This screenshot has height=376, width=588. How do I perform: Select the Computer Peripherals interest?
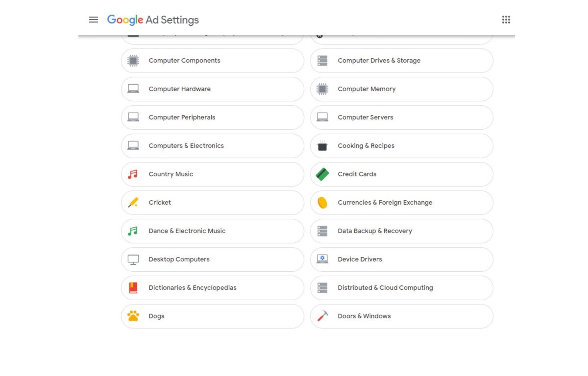click(212, 117)
